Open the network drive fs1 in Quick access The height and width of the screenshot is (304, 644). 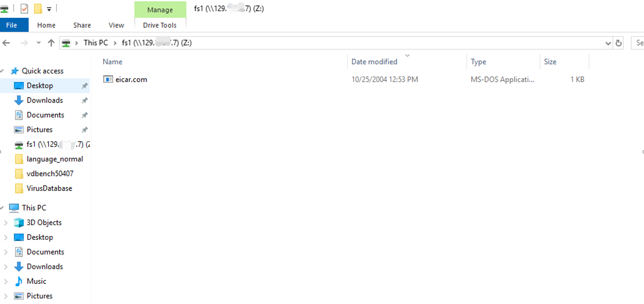click(52, 144)
